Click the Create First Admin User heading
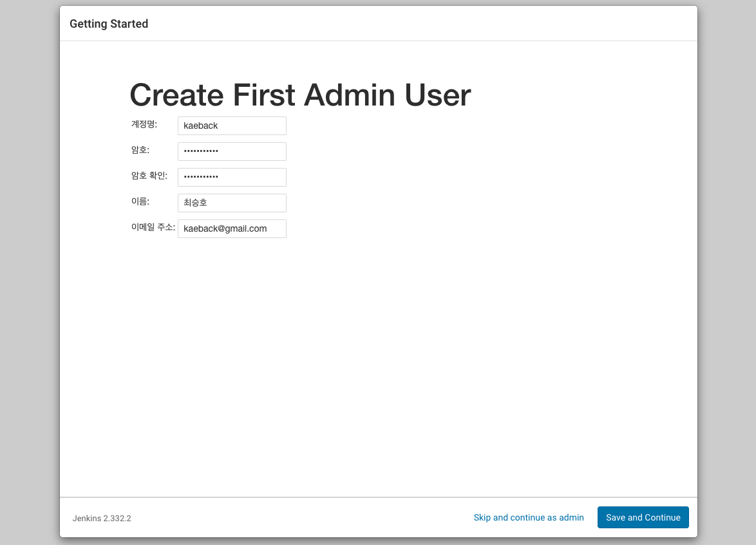 300,95
